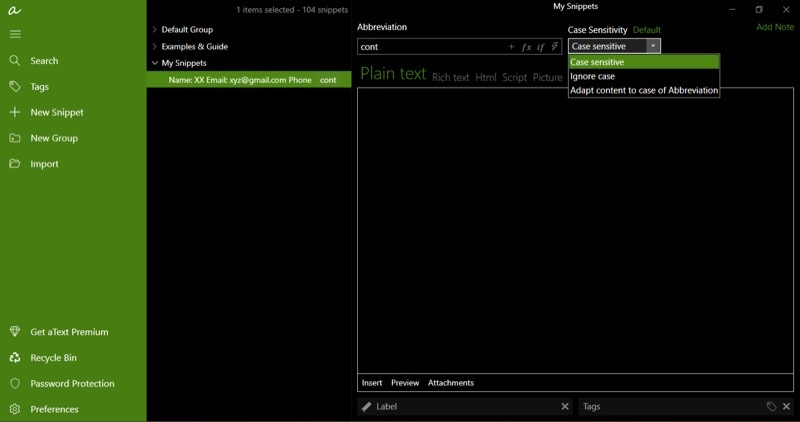The image size is (800, 422).
Task: Switch to the Picture tab
Action: tap(547, 78)
